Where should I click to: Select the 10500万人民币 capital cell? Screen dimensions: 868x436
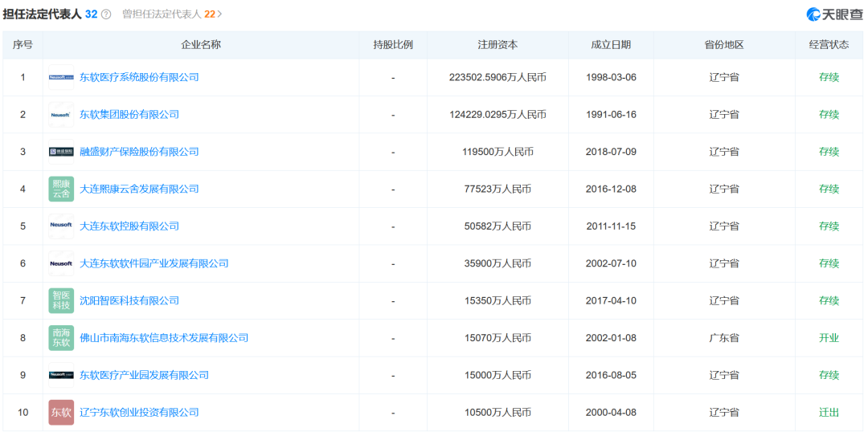[497, 412]
